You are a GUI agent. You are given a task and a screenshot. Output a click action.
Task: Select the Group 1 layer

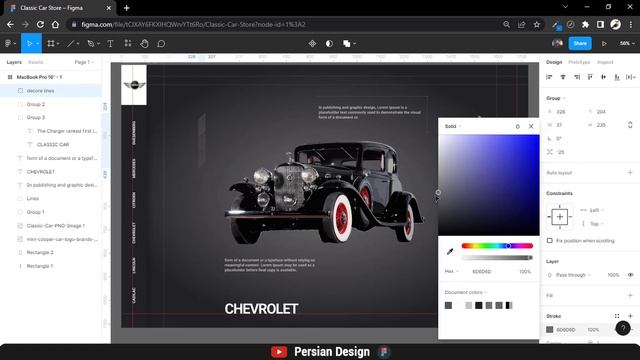[x=36, y=212]
